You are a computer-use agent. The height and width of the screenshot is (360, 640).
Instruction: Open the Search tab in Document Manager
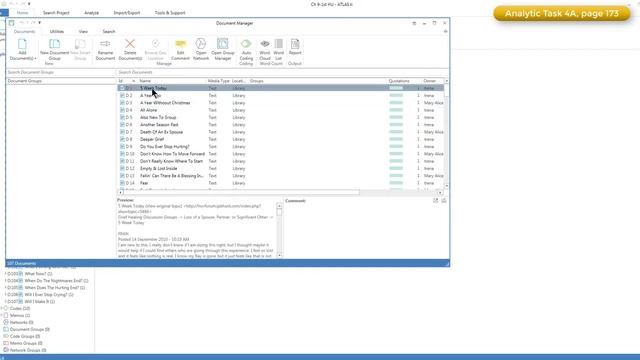109,31
